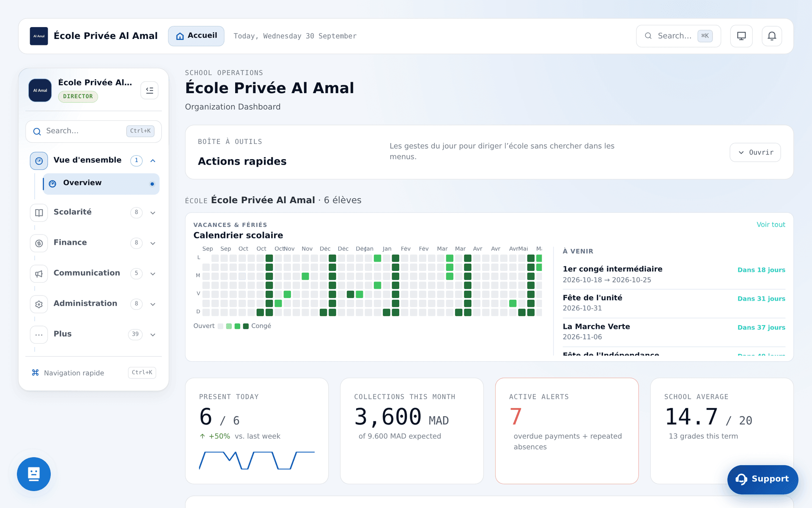Screen dimensions: 812x508
Task: Expand the Finance section chevron
Action: pyautogui.click(x=153, y=243)
